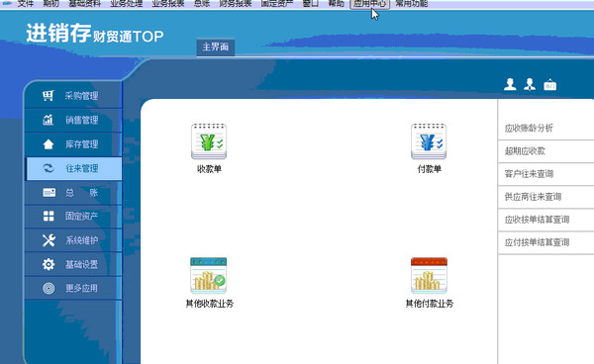
Task: Click the hanging sign board icon
Action: (x=550, y=85)
